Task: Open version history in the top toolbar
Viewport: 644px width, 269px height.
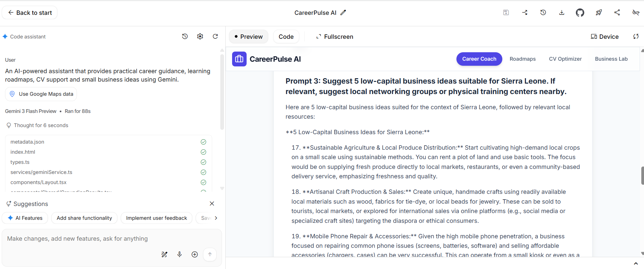Action: pyautogui.click(x=543, y=12)
